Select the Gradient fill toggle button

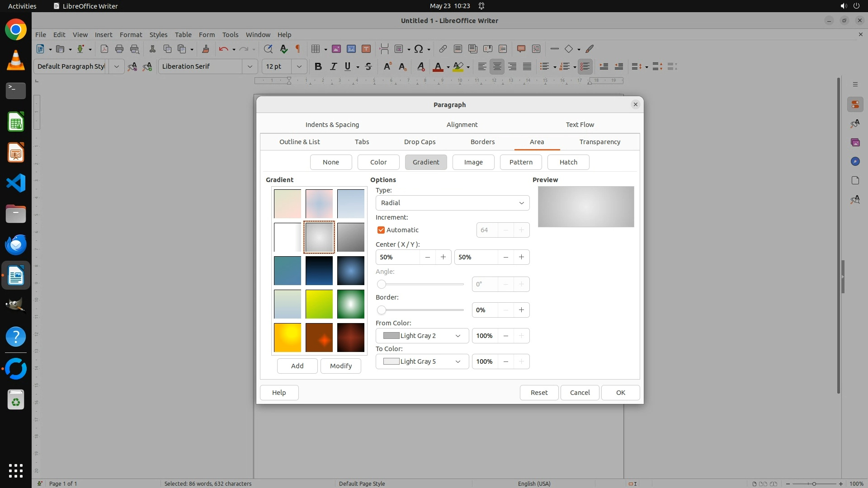pyautogui.click(x=425, y=162)
